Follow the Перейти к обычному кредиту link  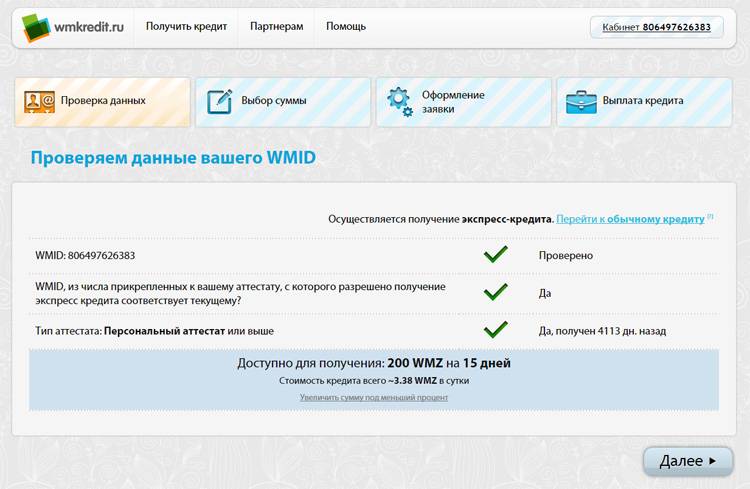pos(630,219)
